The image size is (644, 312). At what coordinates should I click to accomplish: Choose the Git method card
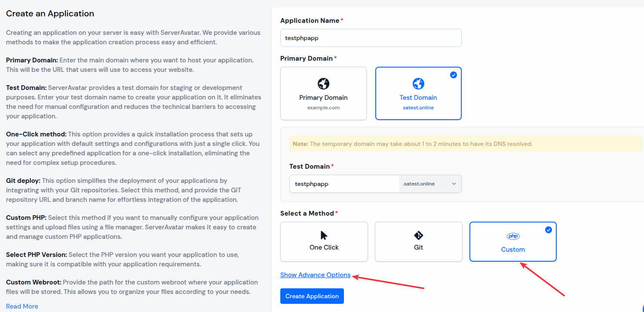(419, 241)
